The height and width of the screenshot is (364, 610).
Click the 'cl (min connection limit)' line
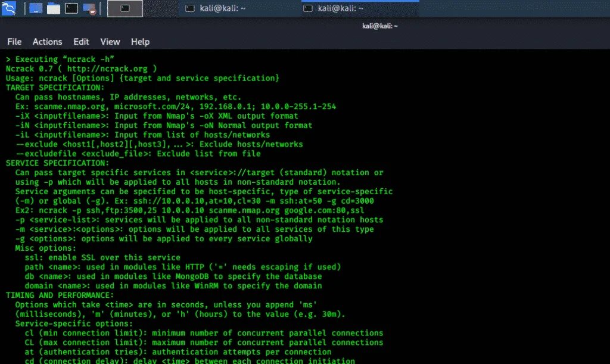[x=204, y=333]
